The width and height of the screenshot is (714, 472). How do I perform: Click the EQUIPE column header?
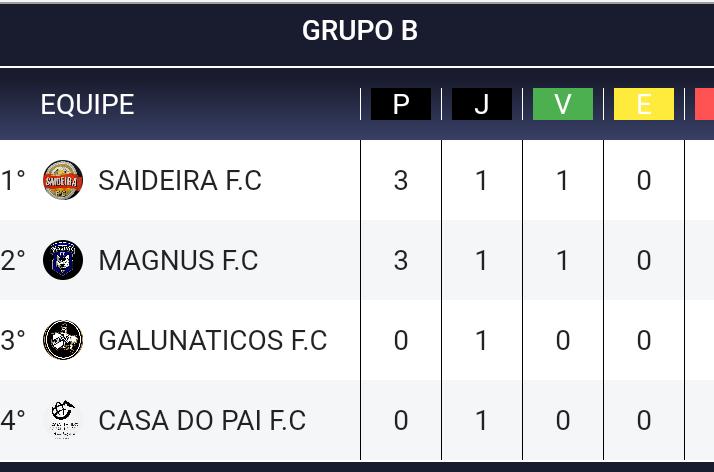point(87,104)
